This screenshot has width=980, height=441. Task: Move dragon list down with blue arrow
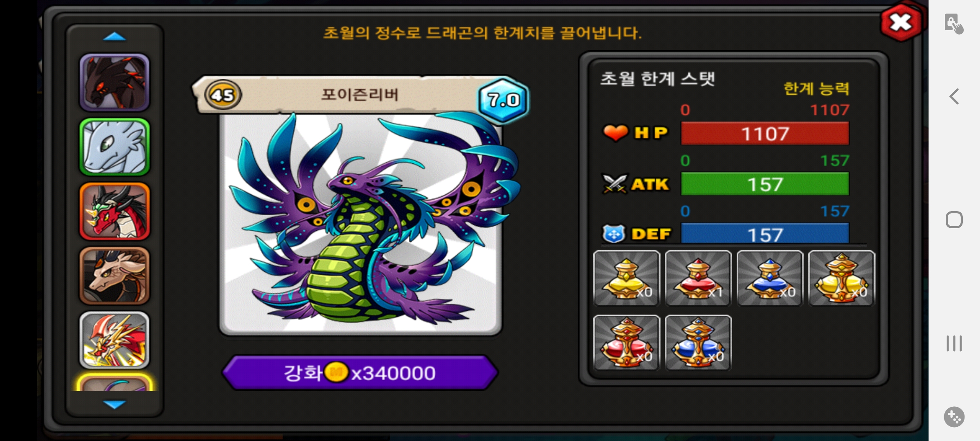pos(114,404)
